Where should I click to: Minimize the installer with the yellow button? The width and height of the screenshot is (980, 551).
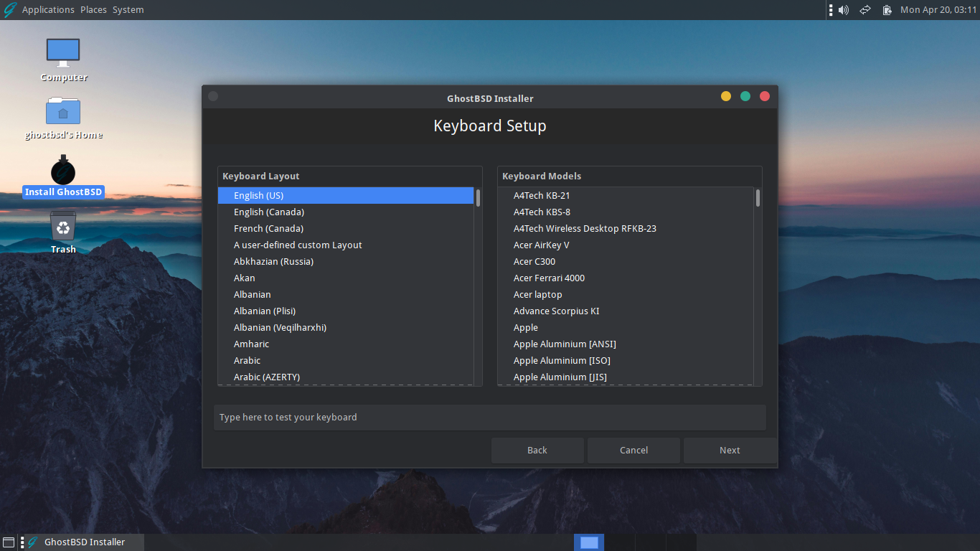tap(726, 96)
